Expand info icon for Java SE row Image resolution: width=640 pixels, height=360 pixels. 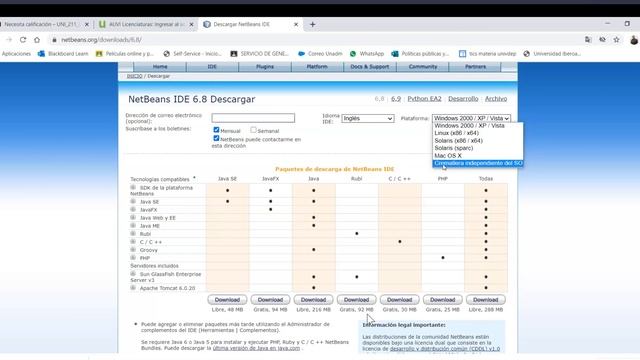tap(133, 201)
